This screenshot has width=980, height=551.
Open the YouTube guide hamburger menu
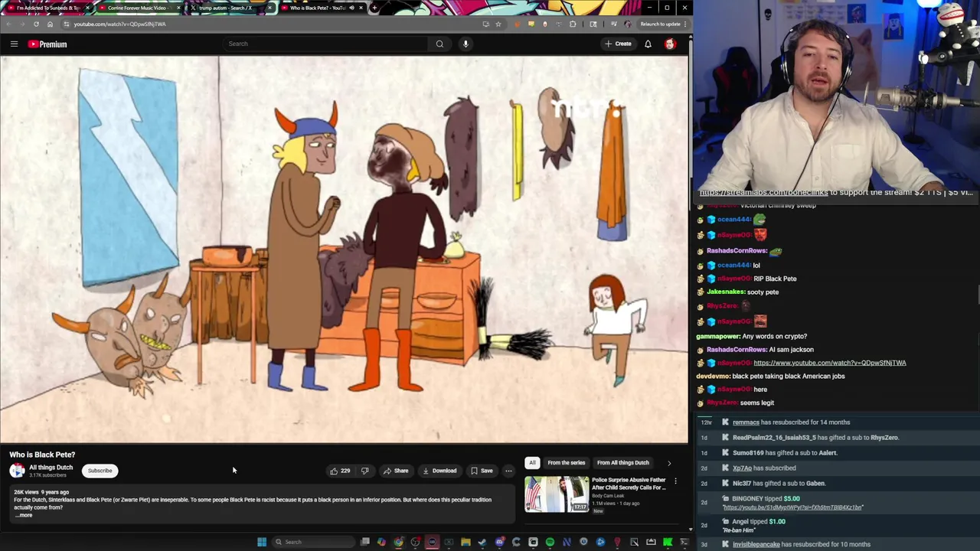click(14, 44)
